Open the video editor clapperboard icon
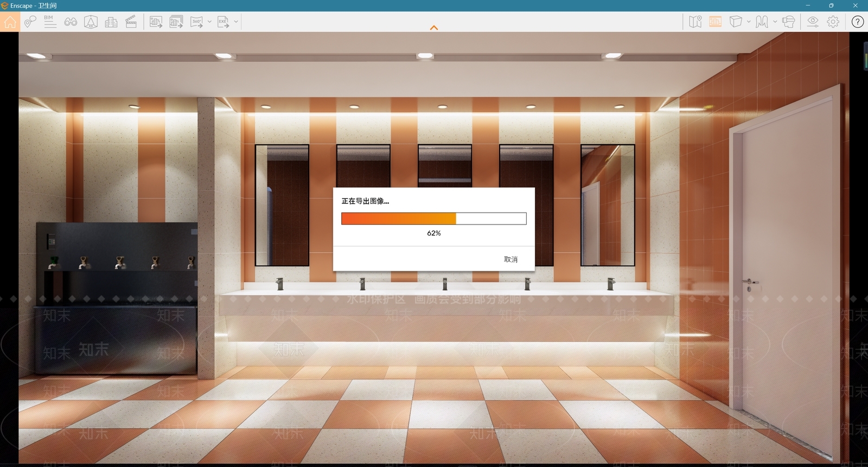The height and width of the screenshot is (467, 868). (131, 22)
